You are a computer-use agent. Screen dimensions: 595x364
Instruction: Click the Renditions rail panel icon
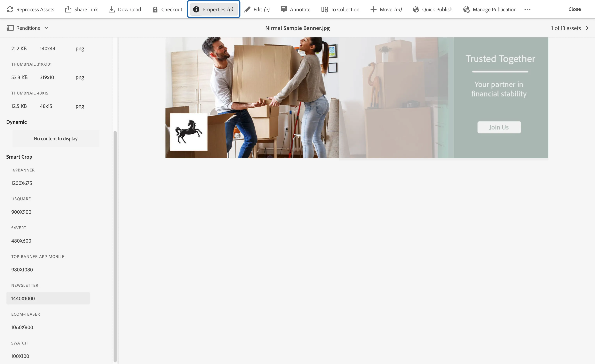coord(10,28)
